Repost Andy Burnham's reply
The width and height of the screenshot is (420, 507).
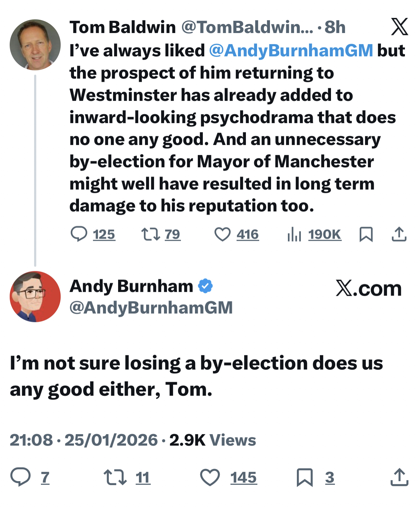coord(115,477)
